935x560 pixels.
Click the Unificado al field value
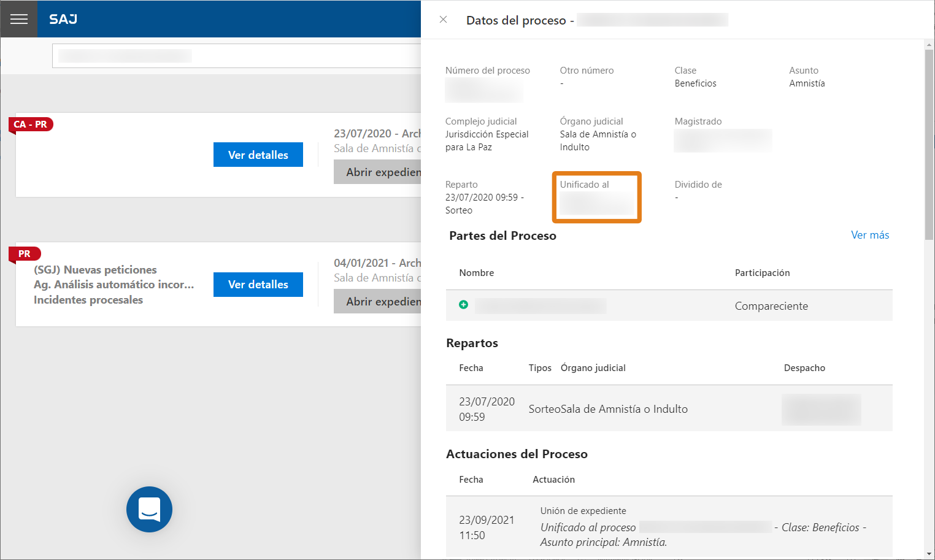(x=596, y=204)
